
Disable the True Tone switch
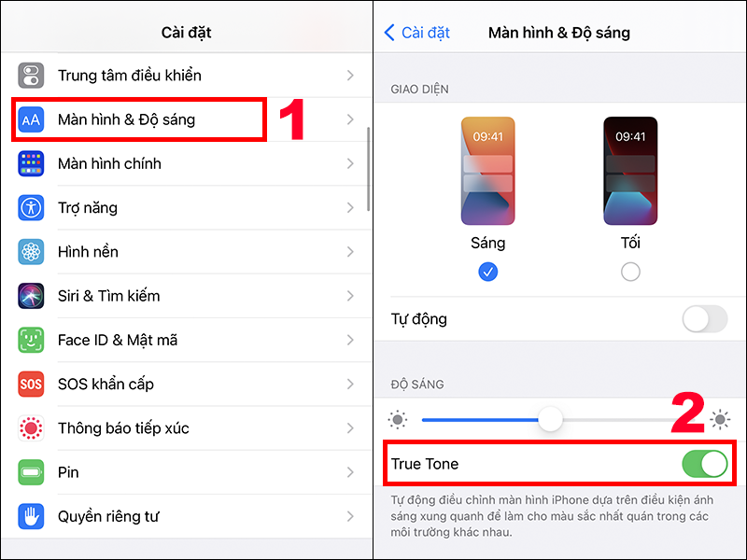click(x=705, y=464)
